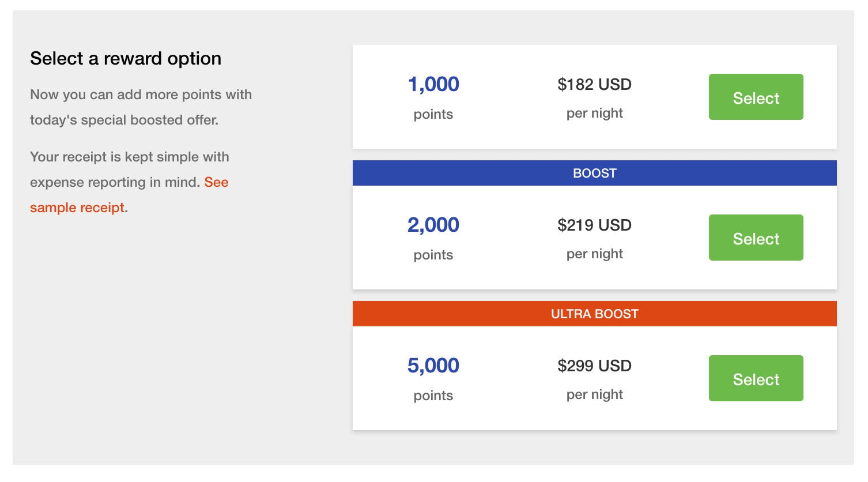Click "points" label under 2,000
The width and height of the screenshot is (868, 482).
[x=433, y=255]
